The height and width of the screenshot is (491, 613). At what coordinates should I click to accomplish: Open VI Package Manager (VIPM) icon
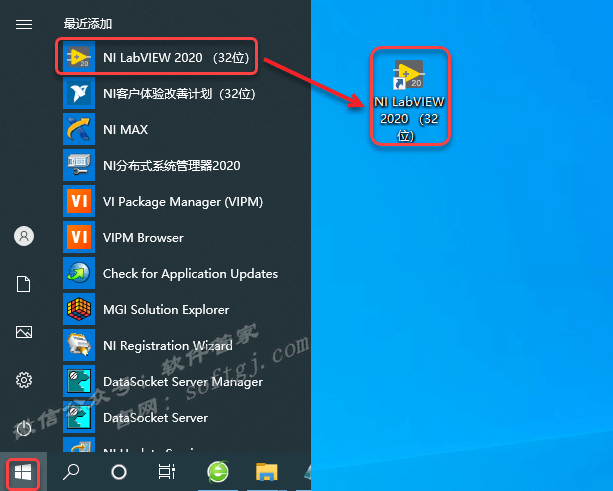(x=79, y=201)
